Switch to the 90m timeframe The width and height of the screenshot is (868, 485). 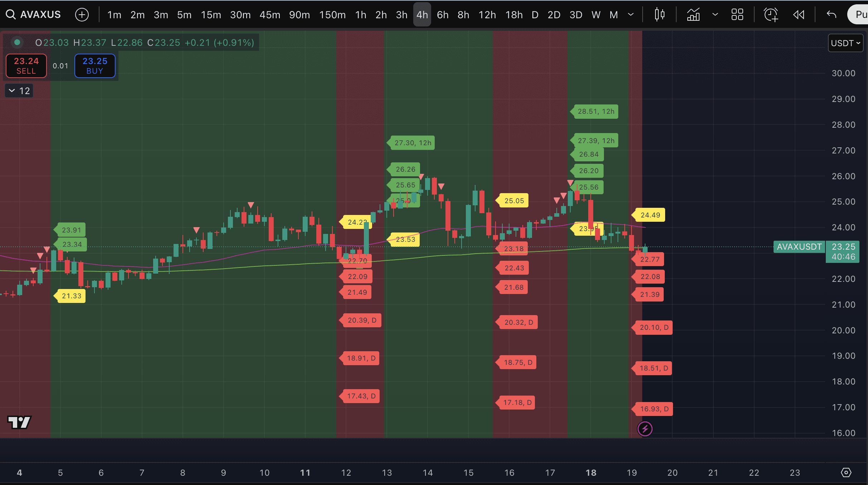tap(299, 15)
